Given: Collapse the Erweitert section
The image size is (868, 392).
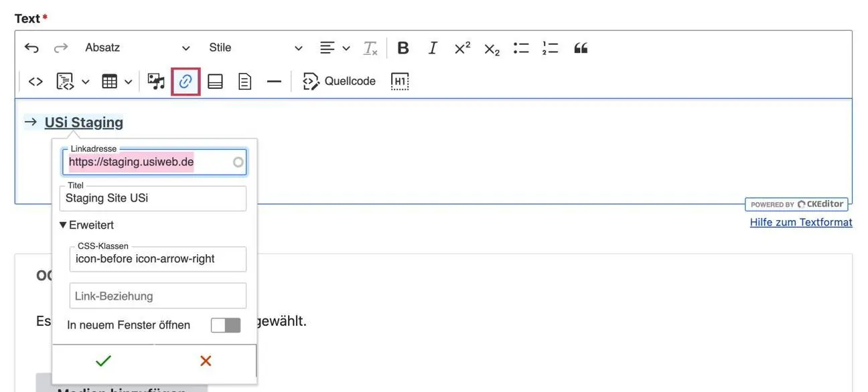Looking at the screenshot, I should pos(86,225).
